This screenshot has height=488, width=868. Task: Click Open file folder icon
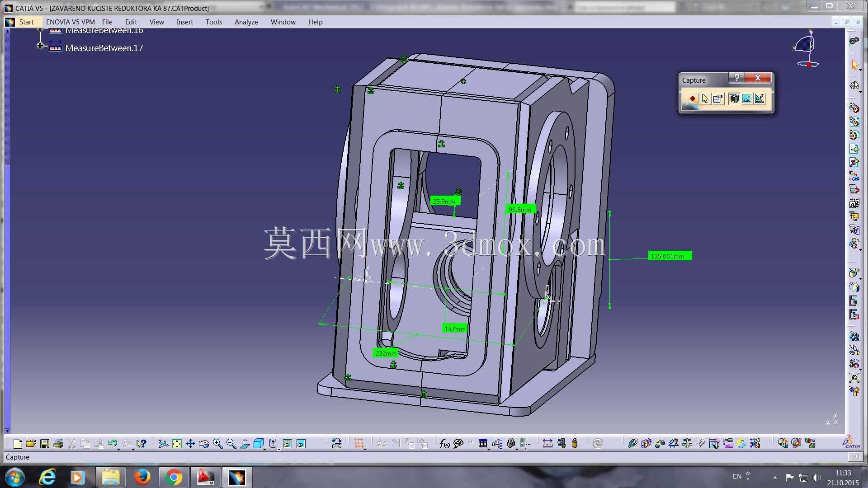[31, 444]
